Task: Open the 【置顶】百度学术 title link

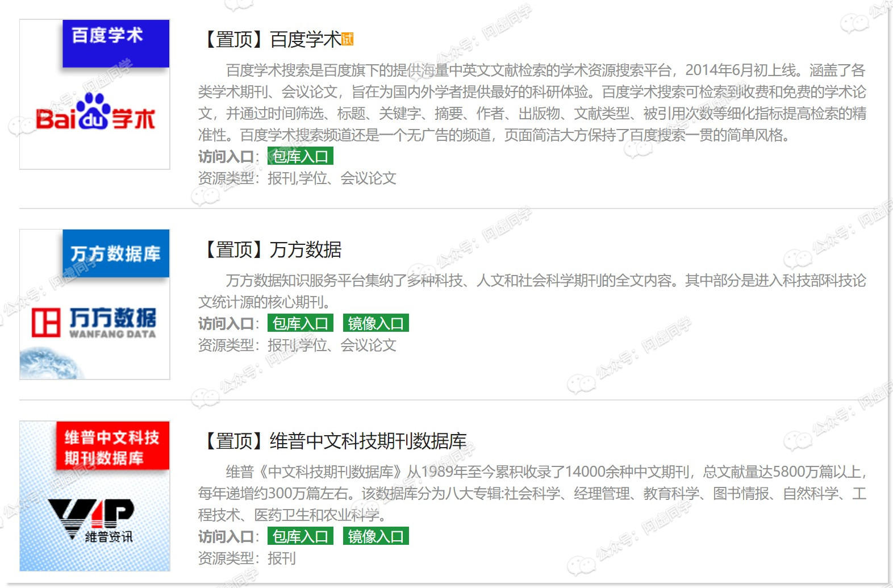Action: (x=270, y=39)
